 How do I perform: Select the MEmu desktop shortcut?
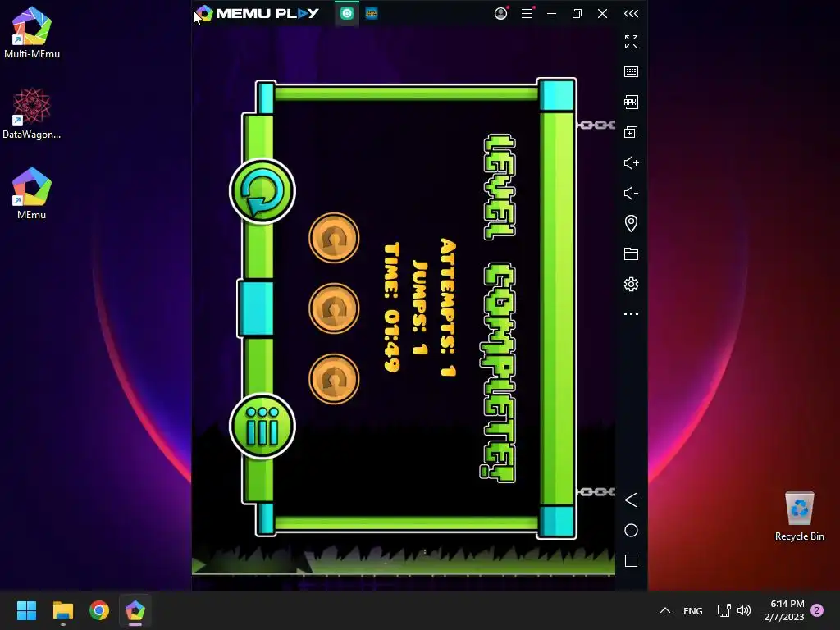point(32,194)
